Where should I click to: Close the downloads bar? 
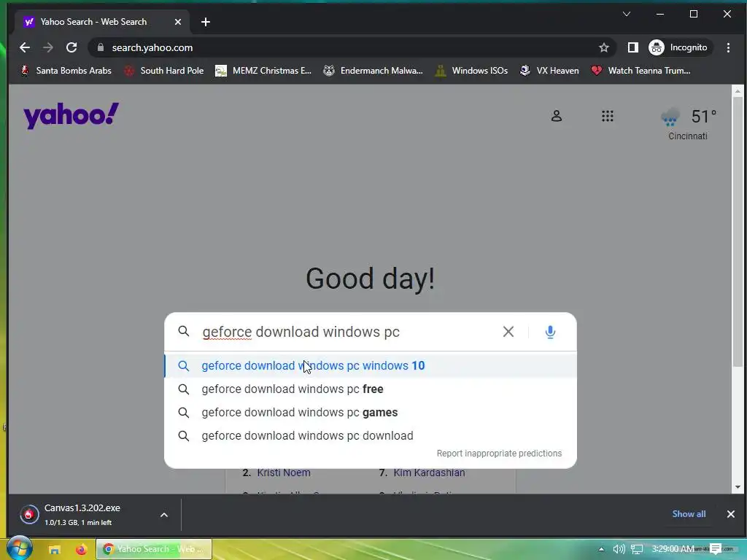pos(731,514)
